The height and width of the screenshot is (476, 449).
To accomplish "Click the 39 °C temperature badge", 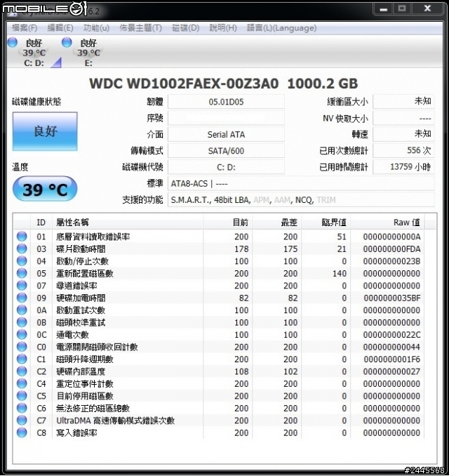I will 45,189.
